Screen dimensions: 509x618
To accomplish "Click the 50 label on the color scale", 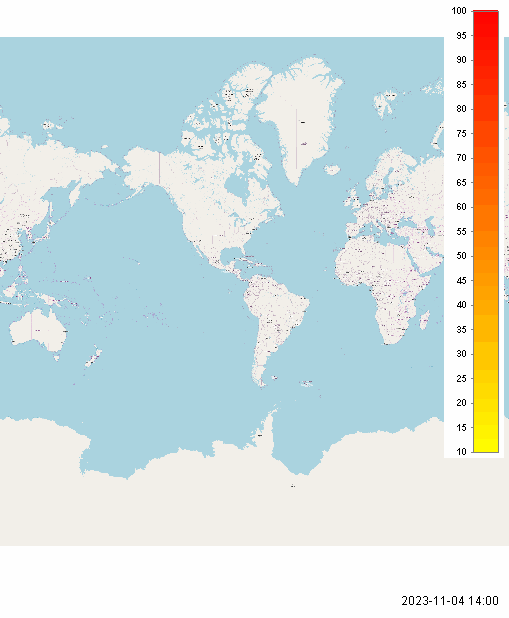I will [x=461, y=256].
